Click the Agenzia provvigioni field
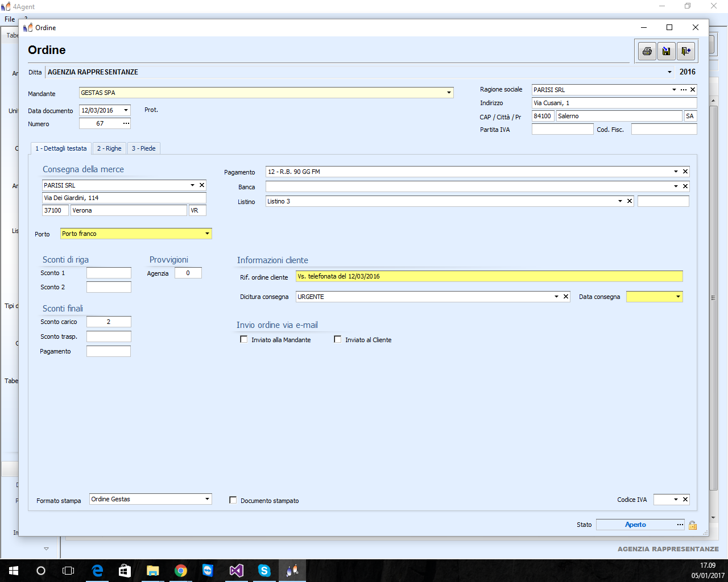 click(x=188, y=273)
